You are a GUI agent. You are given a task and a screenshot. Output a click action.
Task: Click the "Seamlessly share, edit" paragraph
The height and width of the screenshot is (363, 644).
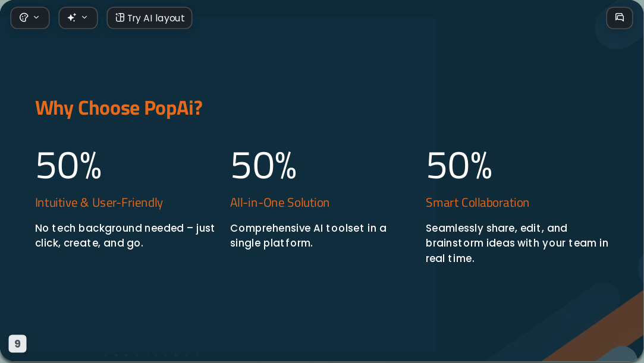517,243
